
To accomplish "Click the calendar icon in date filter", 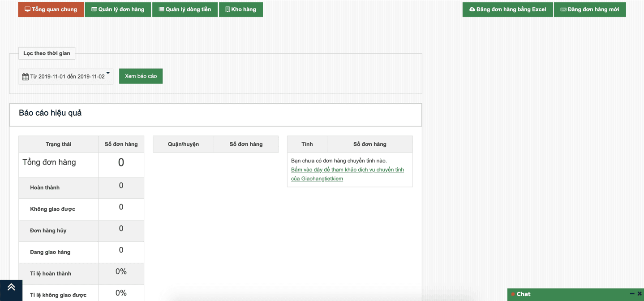I will tap(25, 77).
